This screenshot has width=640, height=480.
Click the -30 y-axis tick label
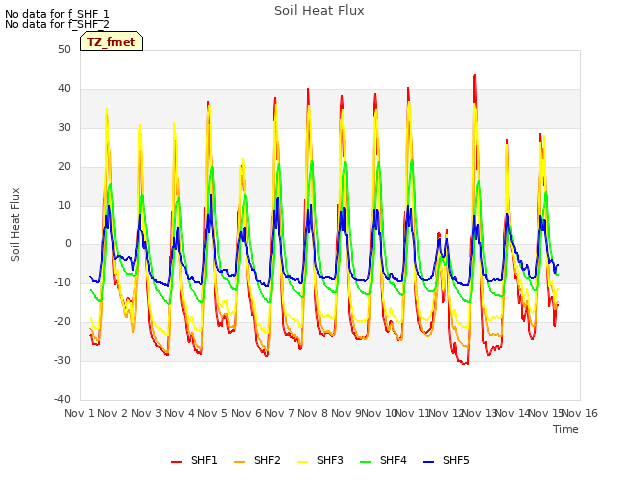pyautogui.click(x=62, y=360)
